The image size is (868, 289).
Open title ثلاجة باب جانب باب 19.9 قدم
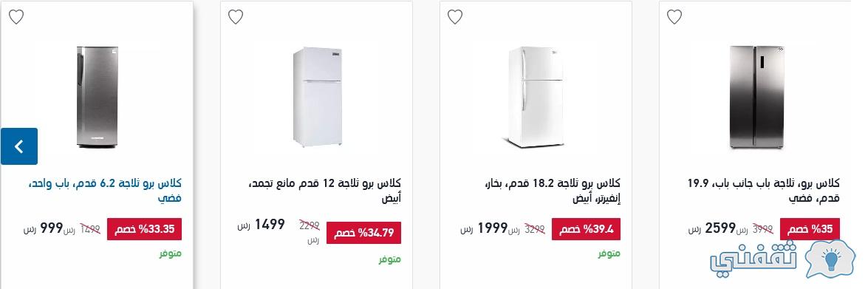(763, 190)
